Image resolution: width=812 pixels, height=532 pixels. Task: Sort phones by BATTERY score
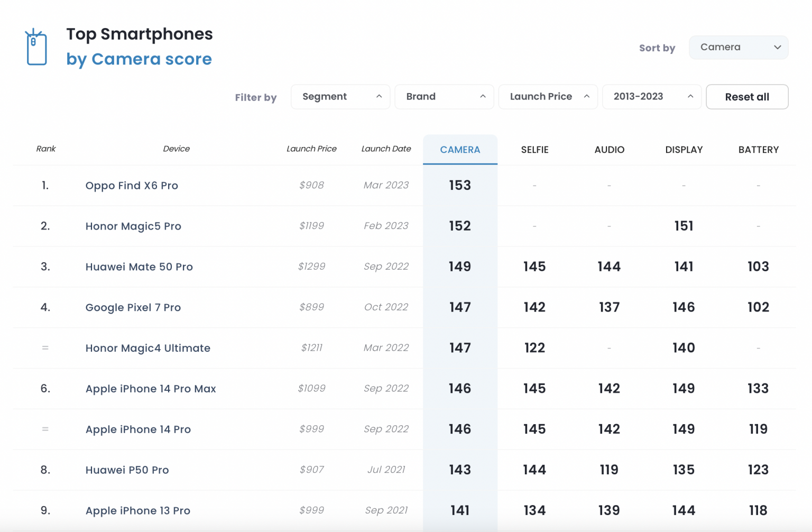click(758, 150)
